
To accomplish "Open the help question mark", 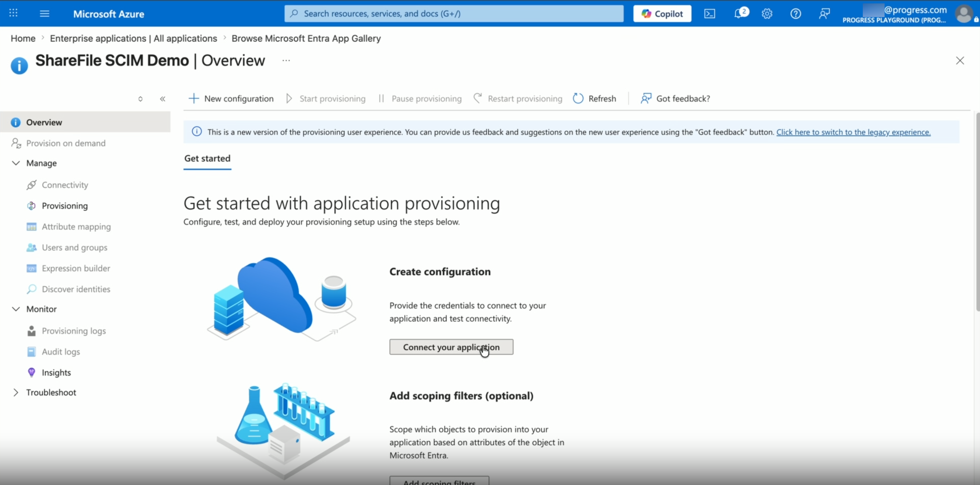I will pyautogui.click(x=796, y=14).
